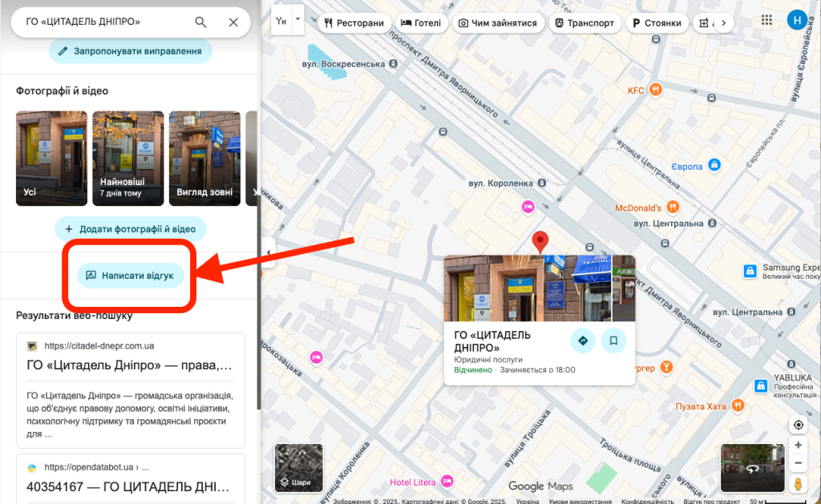Zoom in using the plus button

coord(798,445)
